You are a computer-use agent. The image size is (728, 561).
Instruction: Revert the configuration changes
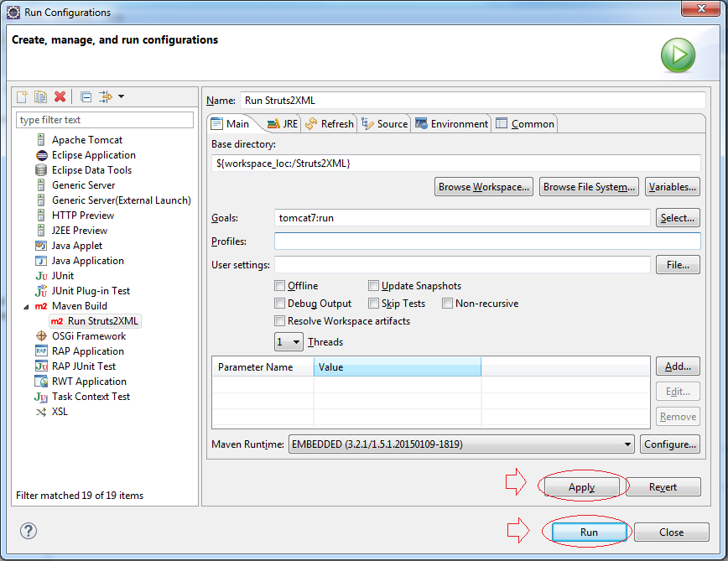pos(663,486)
